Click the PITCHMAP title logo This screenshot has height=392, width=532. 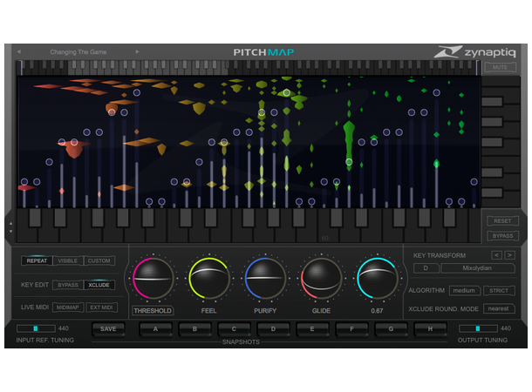point(263,52)
